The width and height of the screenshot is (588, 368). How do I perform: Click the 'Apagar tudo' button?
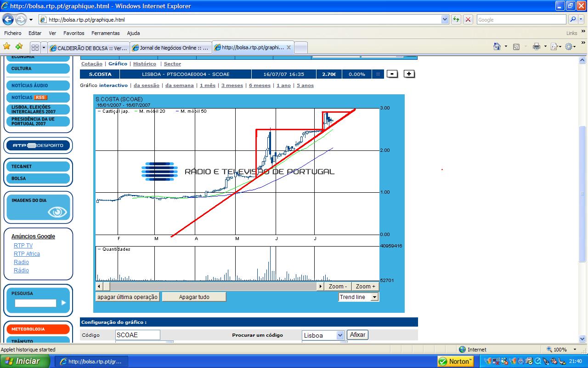pos(194,297)
